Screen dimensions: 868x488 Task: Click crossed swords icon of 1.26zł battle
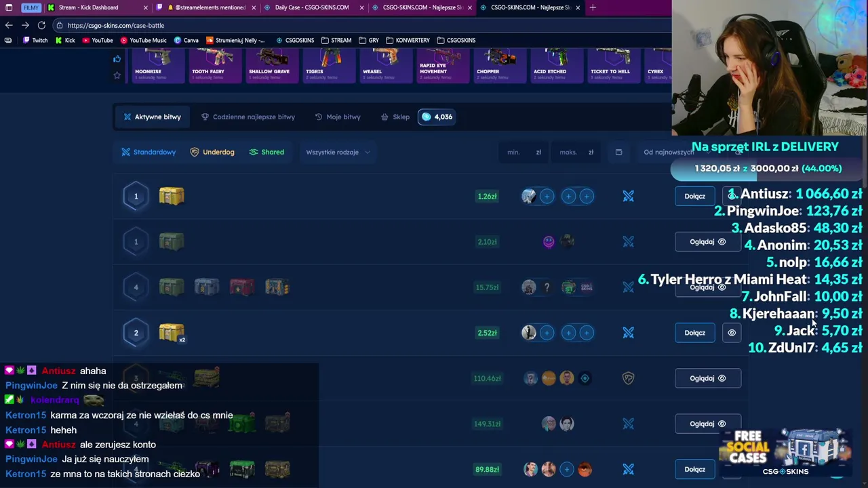(629, 197)
